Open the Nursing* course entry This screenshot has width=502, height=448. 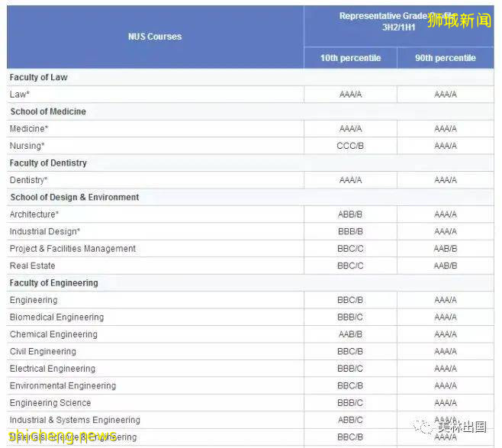[27, 146]
